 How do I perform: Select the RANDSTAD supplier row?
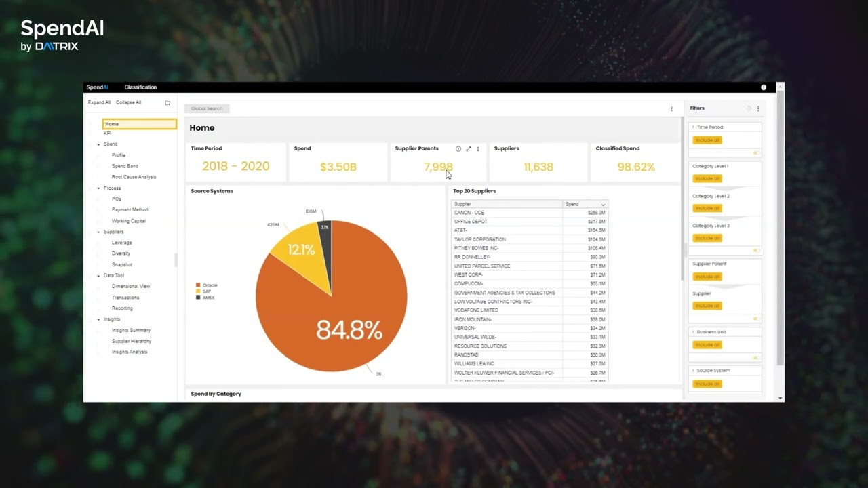(530, 355)
